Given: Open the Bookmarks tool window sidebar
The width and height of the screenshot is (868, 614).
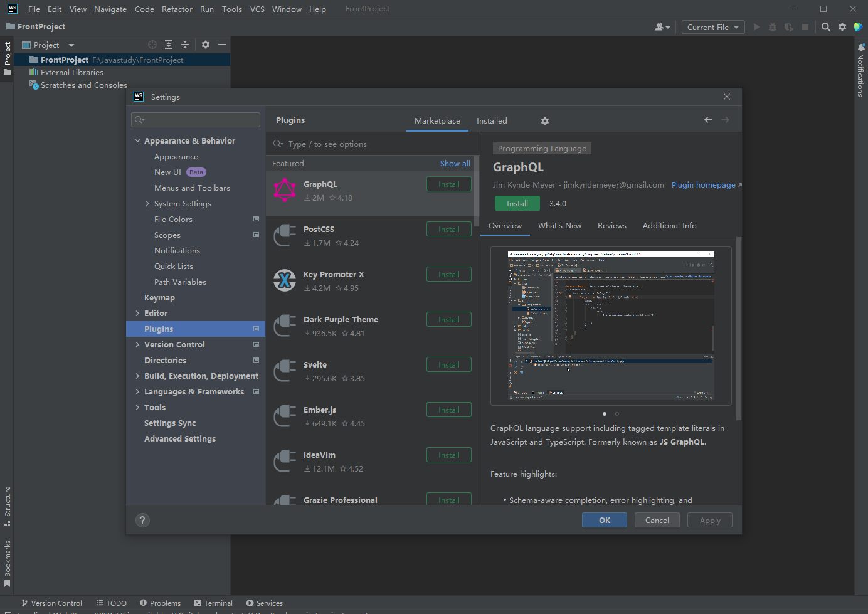Looking at the screenshot, I should [8, 563].
